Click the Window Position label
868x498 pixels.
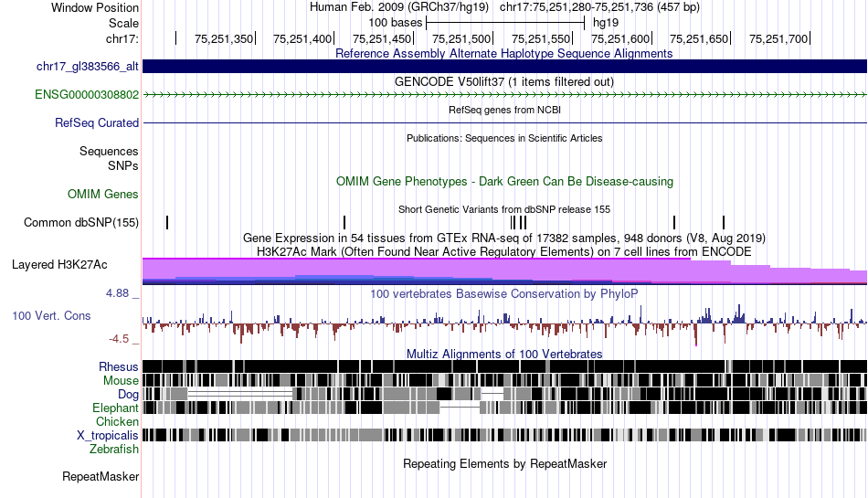tap(95, 7)
